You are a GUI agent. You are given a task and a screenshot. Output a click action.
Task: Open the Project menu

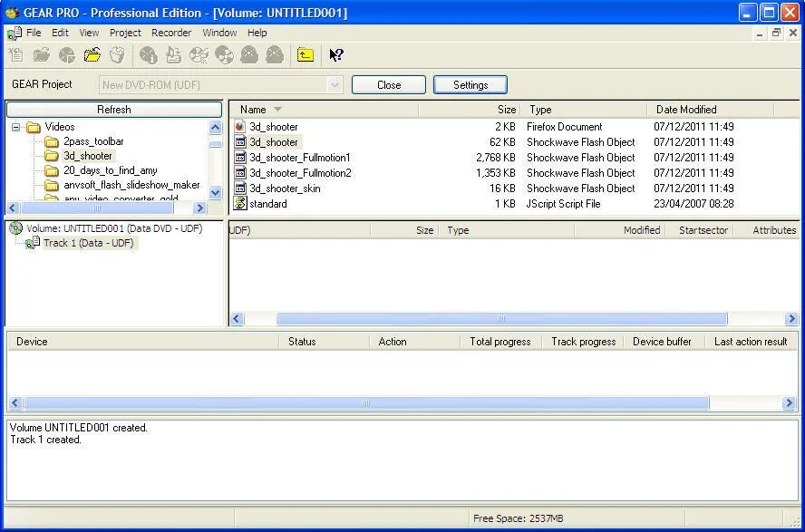point(125,33)
